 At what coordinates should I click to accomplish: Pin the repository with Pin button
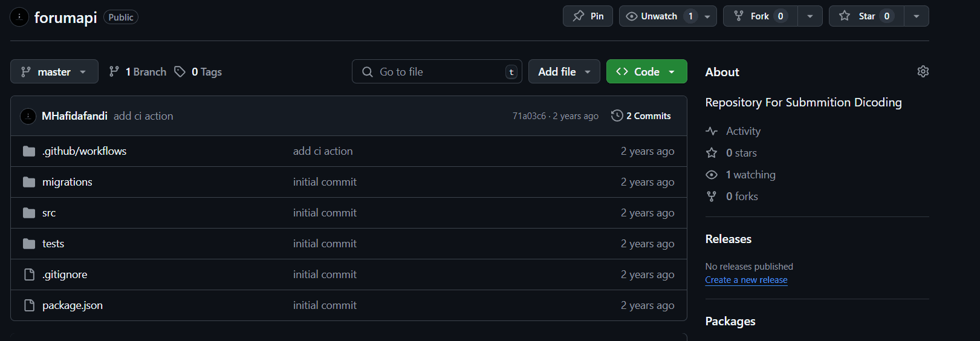tap(588, 16)
